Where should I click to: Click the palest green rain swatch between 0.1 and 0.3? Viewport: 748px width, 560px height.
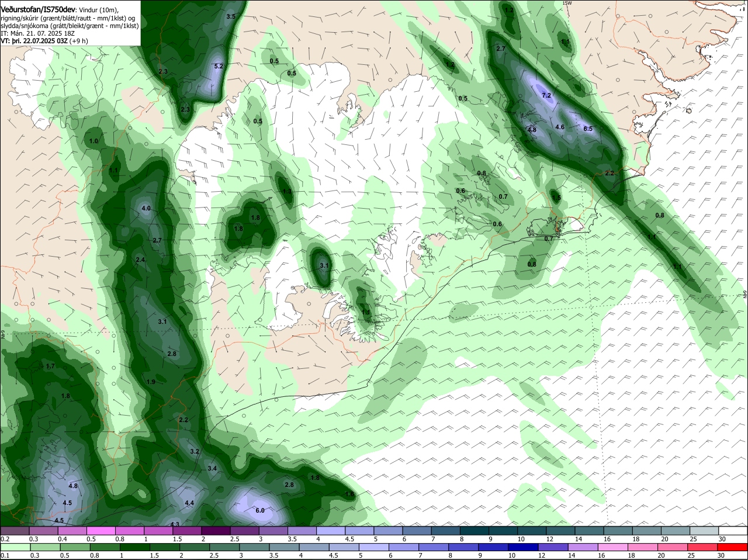pyautogui.click(x=16, y=547)
